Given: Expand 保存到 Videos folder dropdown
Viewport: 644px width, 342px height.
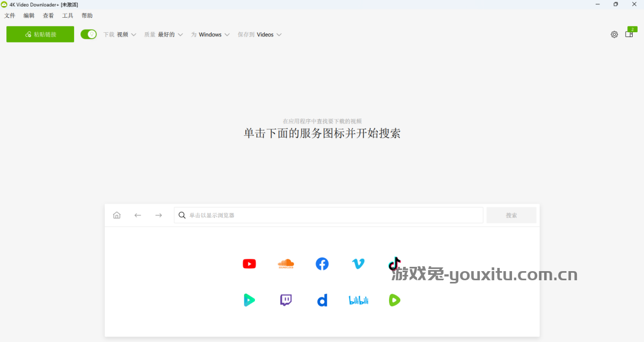Looking at the screenshot, I should pos(260,34).
